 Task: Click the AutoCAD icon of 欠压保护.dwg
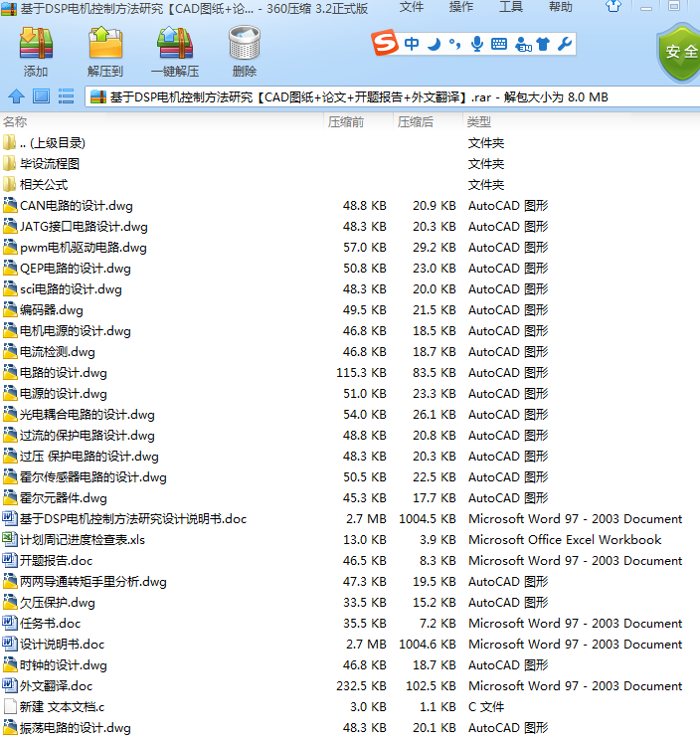[10, 602]
